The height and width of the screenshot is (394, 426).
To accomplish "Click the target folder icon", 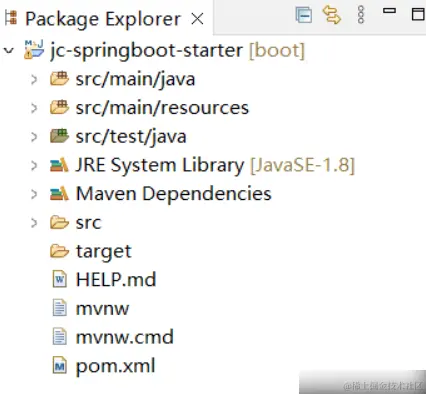I will (x=59, y=251).
